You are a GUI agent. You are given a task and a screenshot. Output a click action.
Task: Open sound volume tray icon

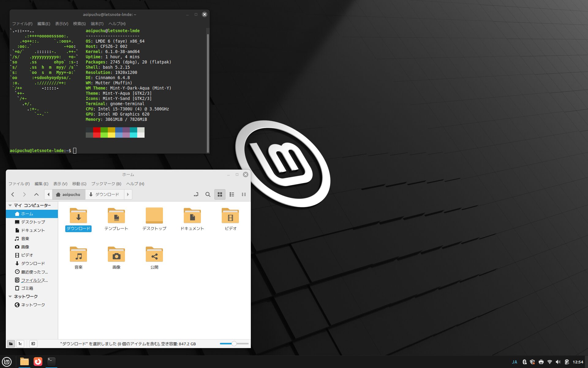(x=558, y=362)
